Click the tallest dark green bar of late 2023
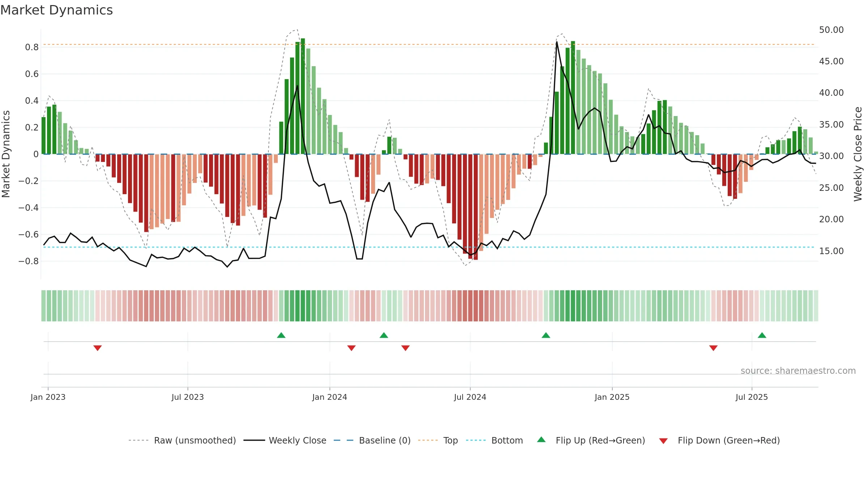Viewport: 868px width, 488px height. (x=303, y=96)
